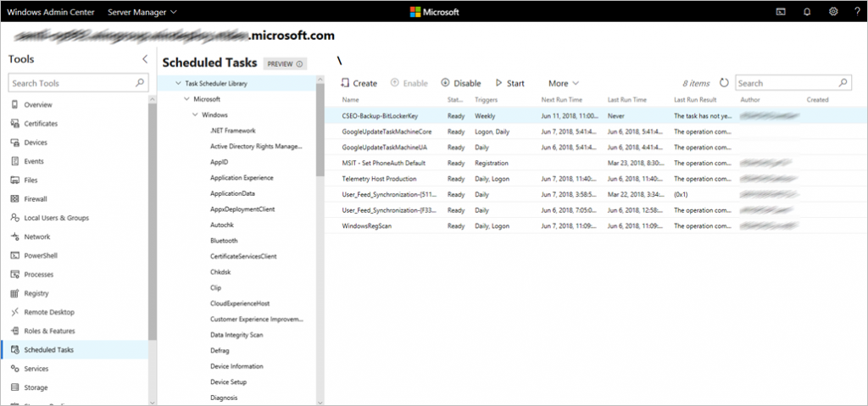Click the Devices tool icon
This screenshot has height=406, width=868.
click(14, 142)
